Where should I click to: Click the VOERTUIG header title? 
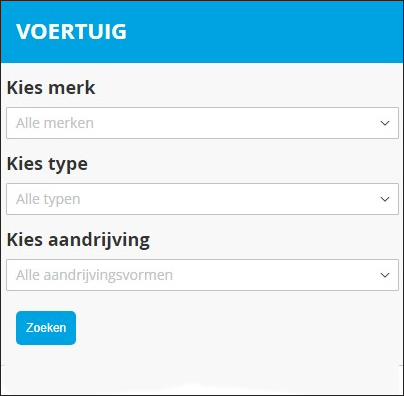coord(71,32)
